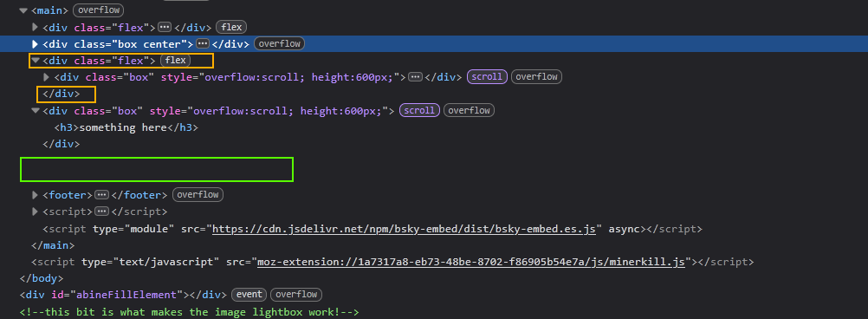Select the </body> closing tag
The height and width of the screenshot is (319, 868).
click(x=42, y=278)
